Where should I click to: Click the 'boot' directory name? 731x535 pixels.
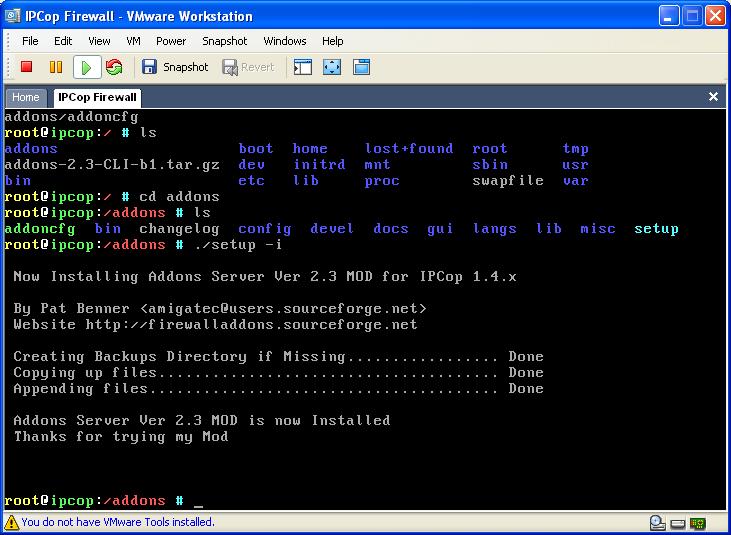click(256, 149)
